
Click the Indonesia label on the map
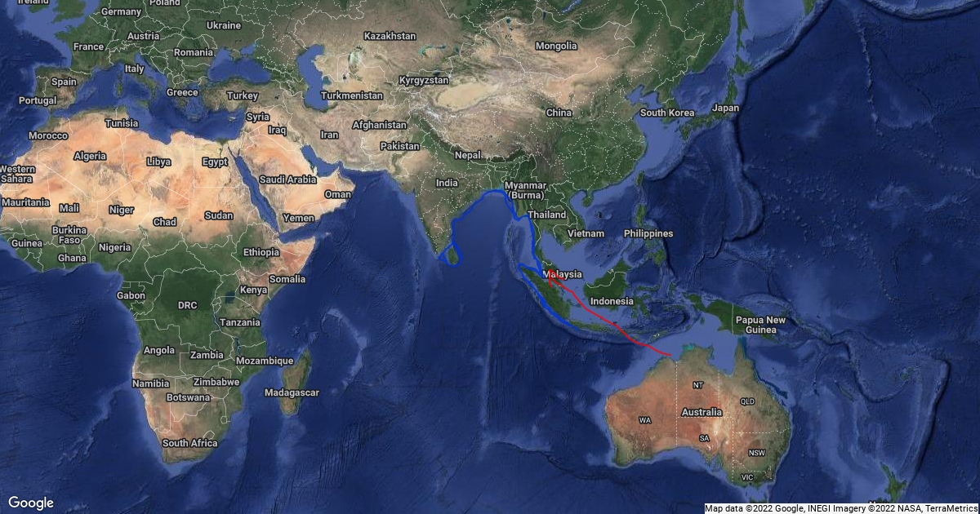coord(612,301)
